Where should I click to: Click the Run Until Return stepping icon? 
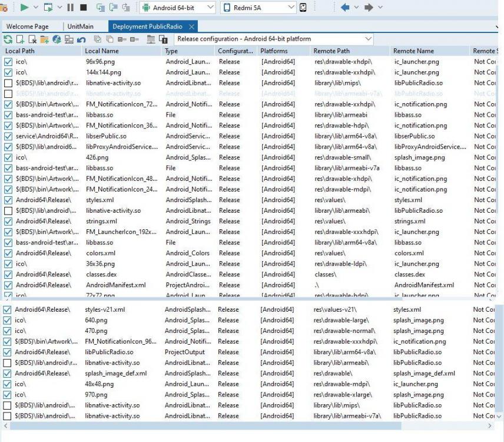126,7
